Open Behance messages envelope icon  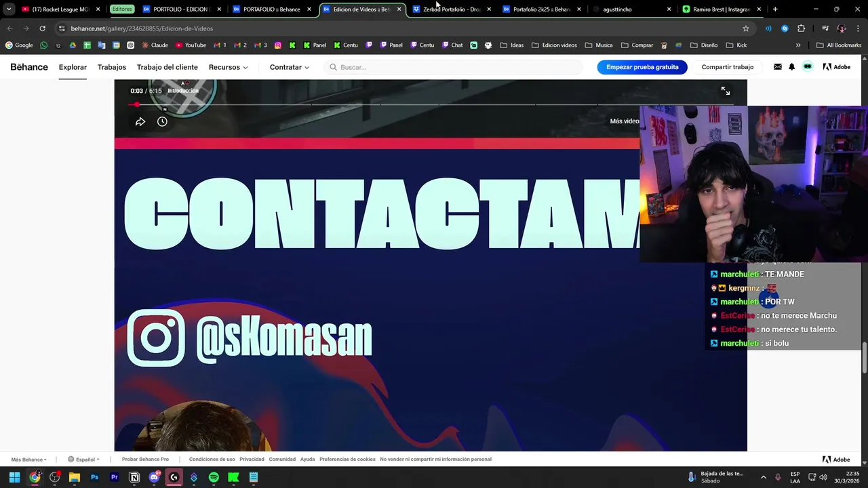pos(777,67)
